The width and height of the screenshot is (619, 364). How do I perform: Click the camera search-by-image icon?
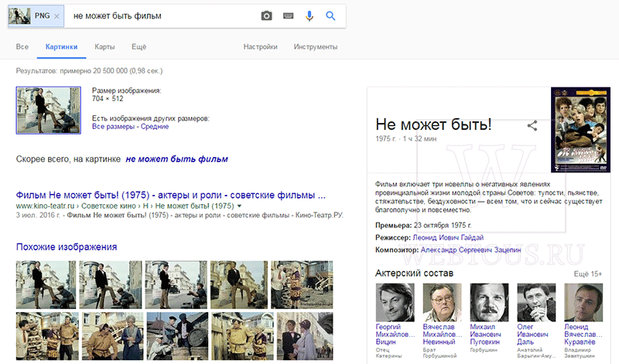(x=266, y=15)
